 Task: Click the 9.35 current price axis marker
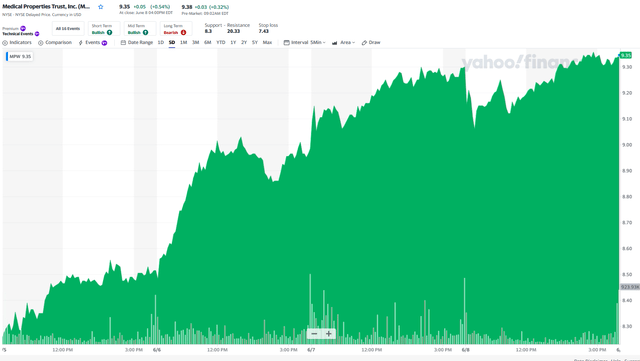(x=626, y=55)
